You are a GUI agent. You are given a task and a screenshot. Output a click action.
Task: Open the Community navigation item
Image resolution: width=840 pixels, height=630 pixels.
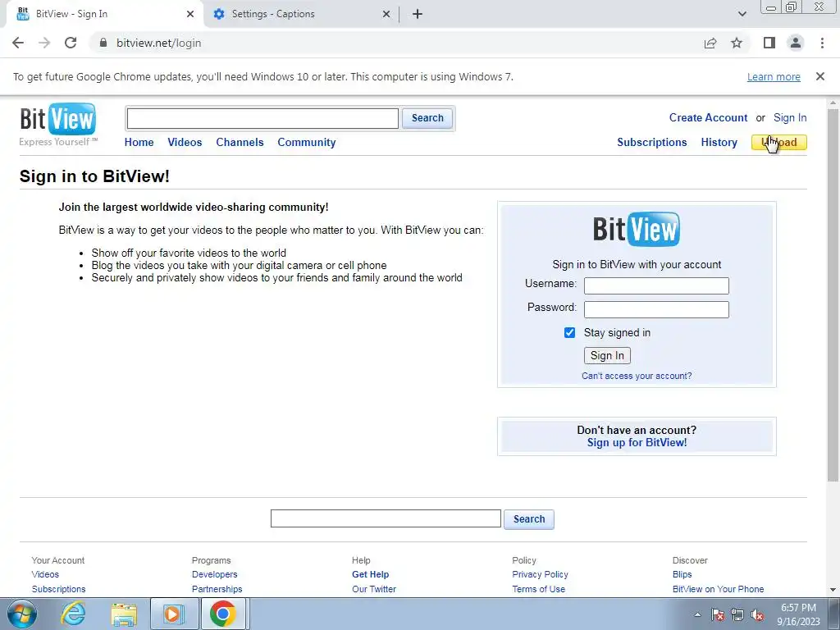click(307, 142)
